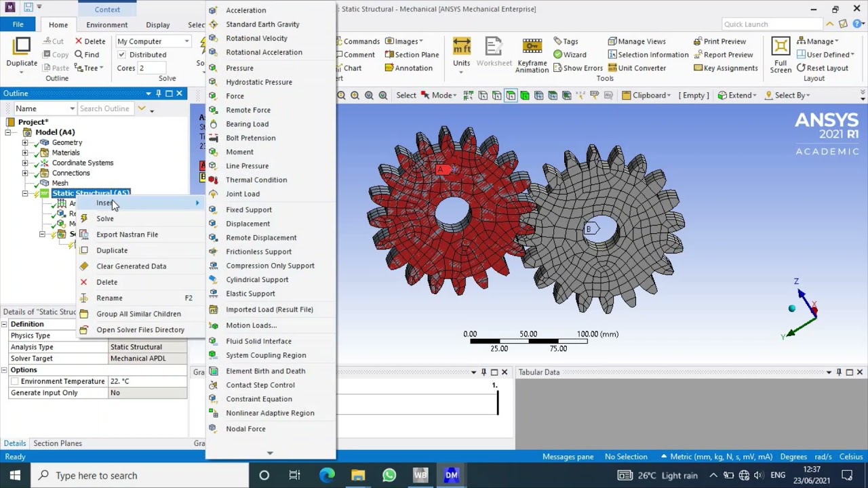Insert Bolt Pretension

(x=251, y=138)
